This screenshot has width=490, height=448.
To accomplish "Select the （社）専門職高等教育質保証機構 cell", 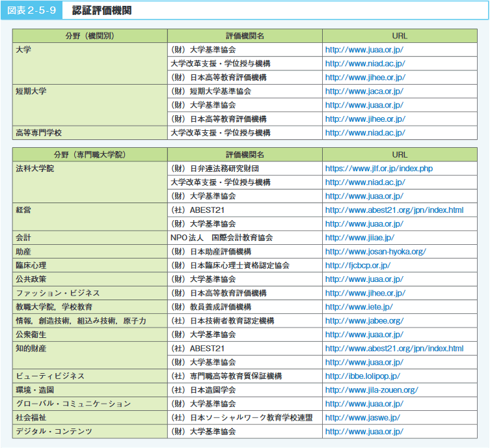I will [x=245, y=376].
